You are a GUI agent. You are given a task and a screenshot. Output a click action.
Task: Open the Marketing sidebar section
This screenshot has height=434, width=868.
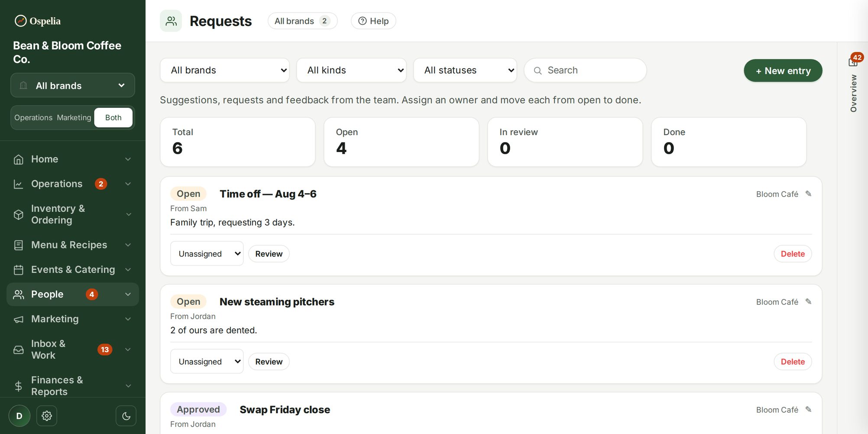point(72,319)
